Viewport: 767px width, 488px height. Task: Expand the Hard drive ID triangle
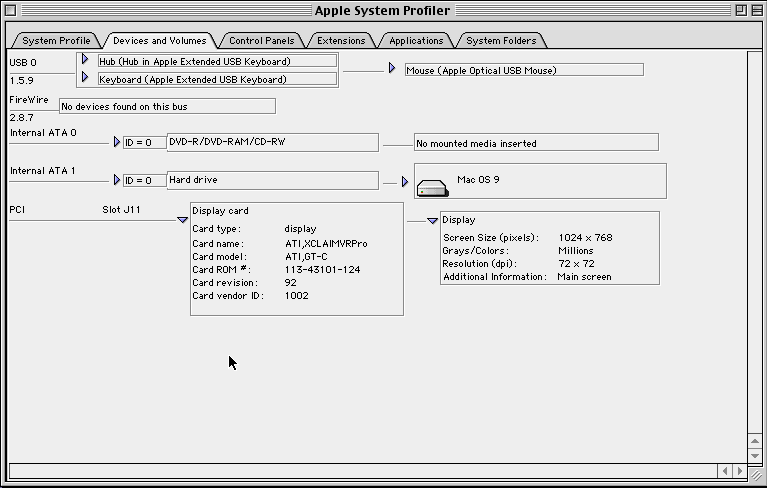(x=116, y=180)
